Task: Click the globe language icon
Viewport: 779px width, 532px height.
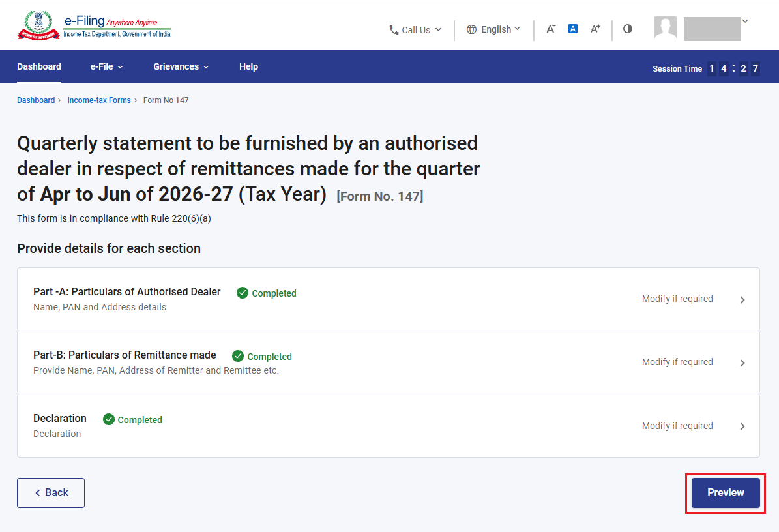Action: (471, 29)
